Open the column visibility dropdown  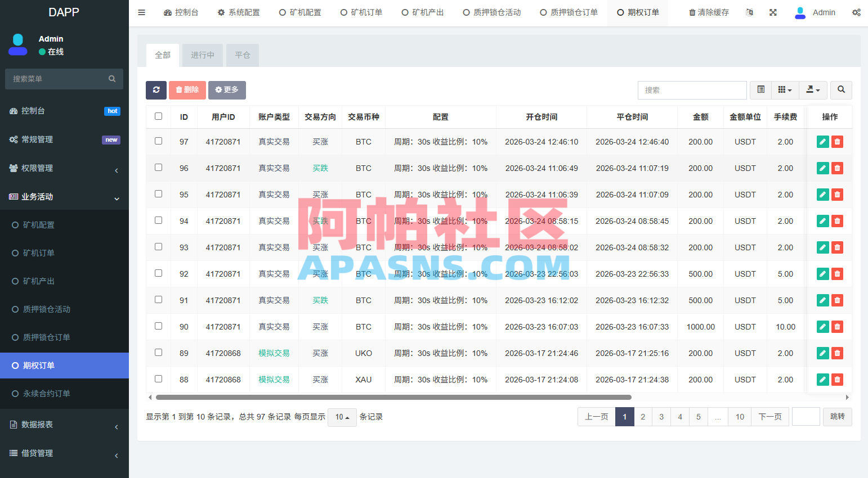[x=785, y=90]
